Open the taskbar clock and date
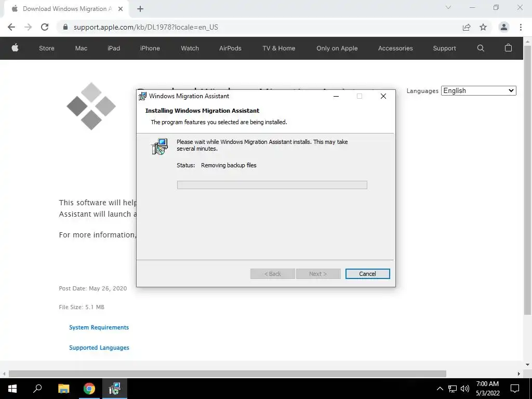 (x=487, y=389)
